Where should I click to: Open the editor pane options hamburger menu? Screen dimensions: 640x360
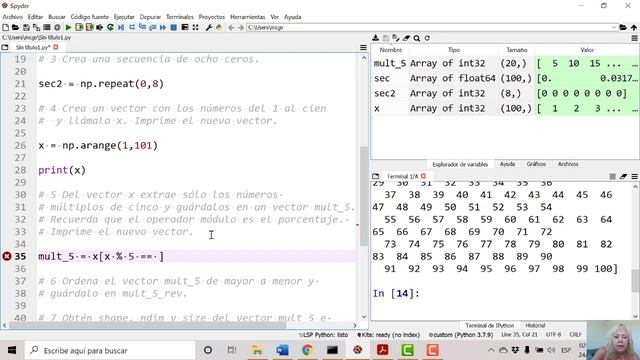363,48
